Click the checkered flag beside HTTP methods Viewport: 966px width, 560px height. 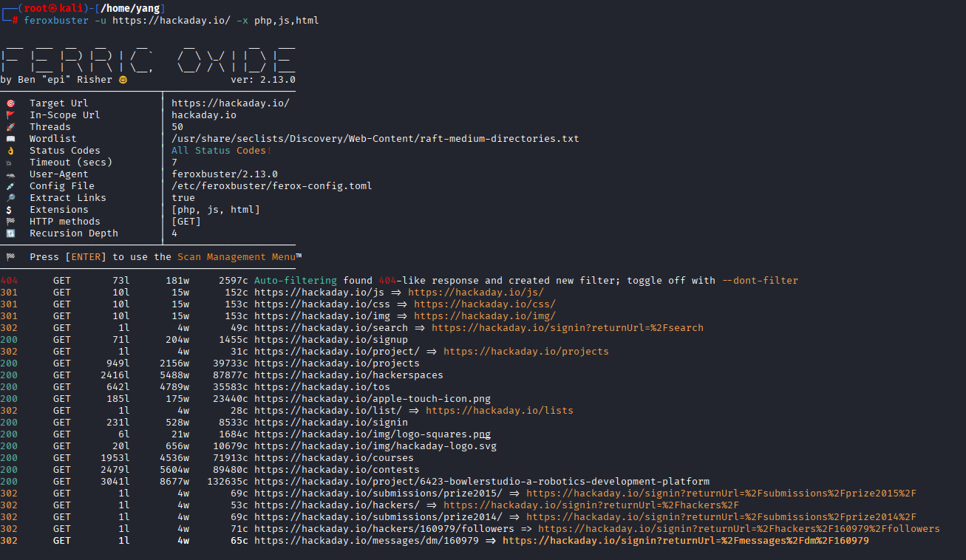(10, 222)
